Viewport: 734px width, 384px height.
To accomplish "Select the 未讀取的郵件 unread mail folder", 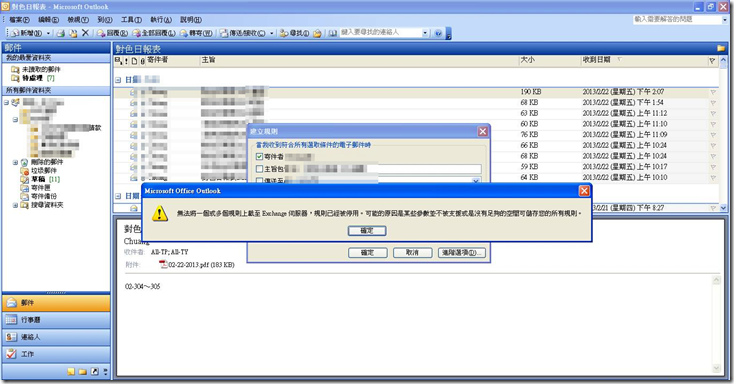I will [x=41, y=69].
